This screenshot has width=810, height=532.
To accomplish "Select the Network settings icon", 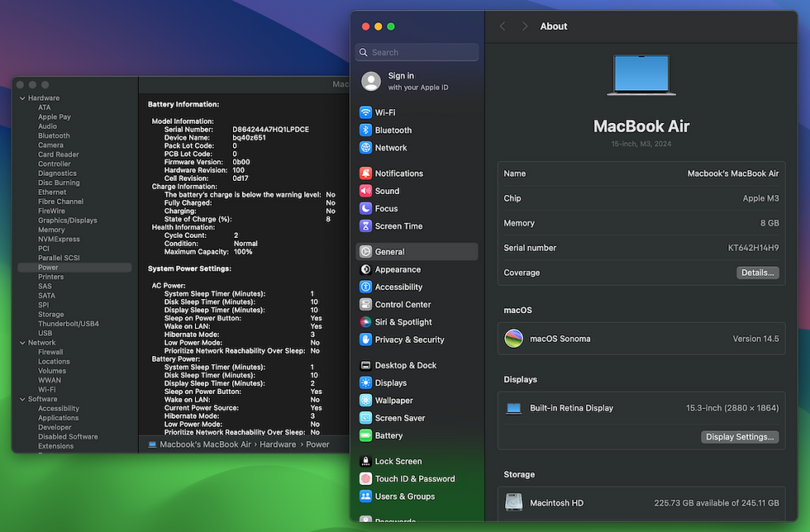I will 365,148.
